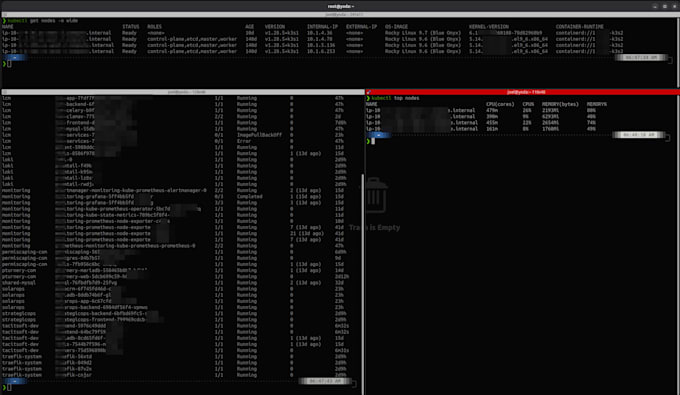680x395 pixels.
Task: Click the 479m CPU cores value
Action: tap(492, 110)
